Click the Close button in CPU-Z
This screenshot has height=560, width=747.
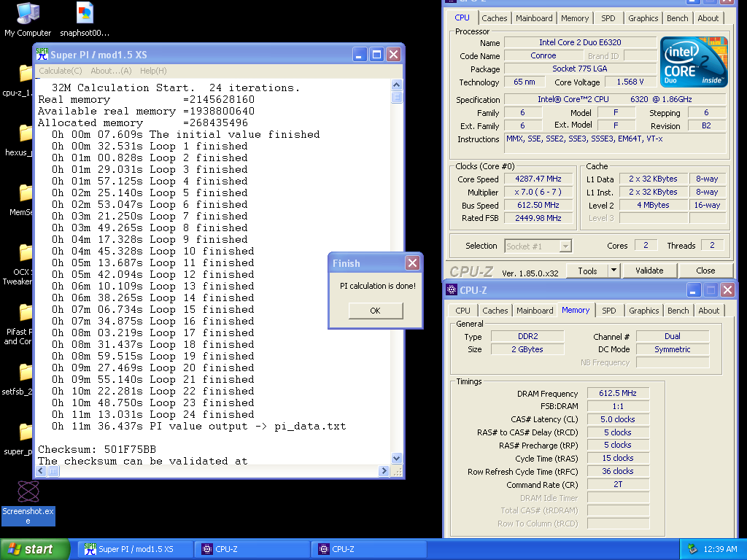click(705, 271)
